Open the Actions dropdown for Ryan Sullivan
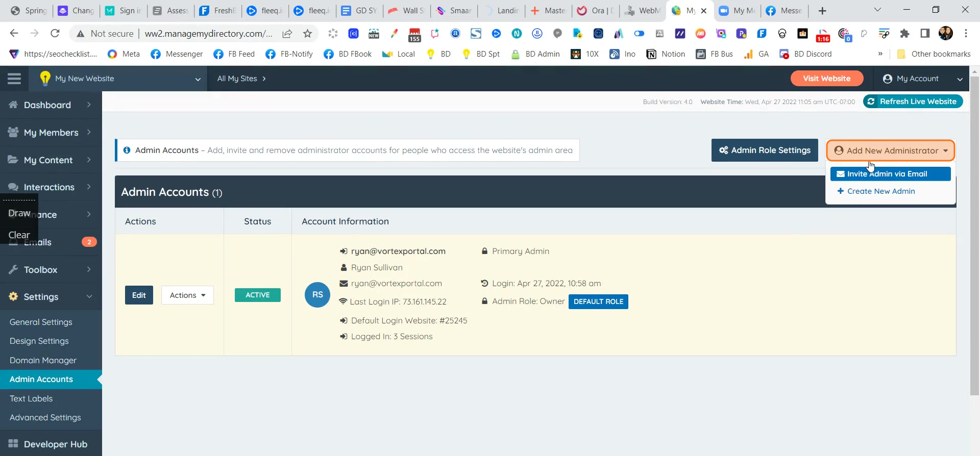The height and width of the screenshot is (456, 980). point(187,295)
